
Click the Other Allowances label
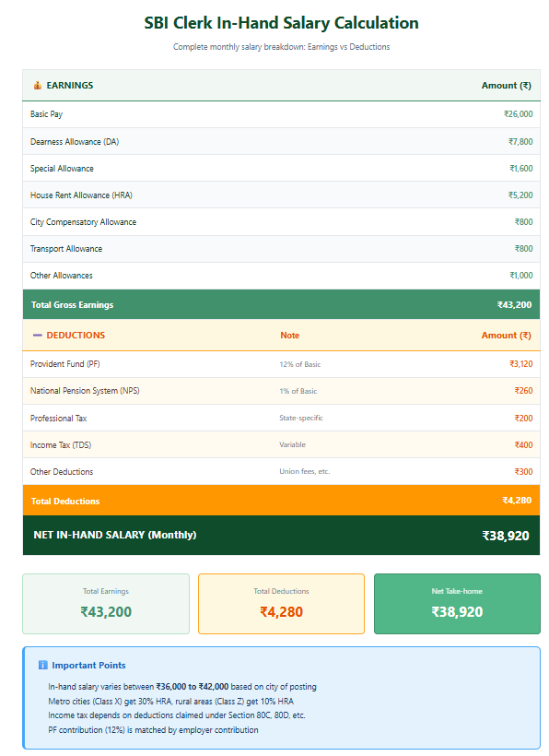click(61, 276)
